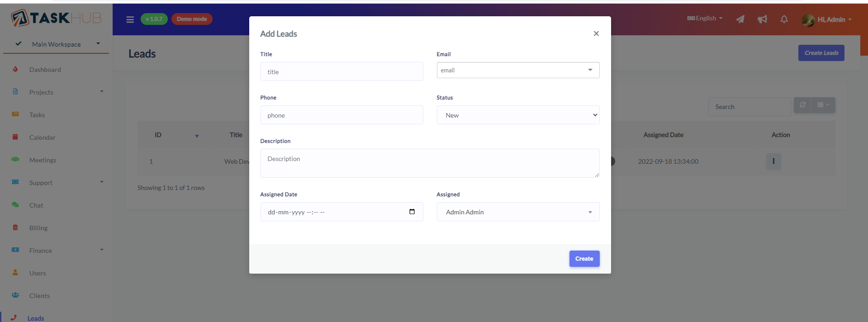The image size is (868, 322).
Task: Open Dashboard from the sidebar
Action: click(45, 70)
